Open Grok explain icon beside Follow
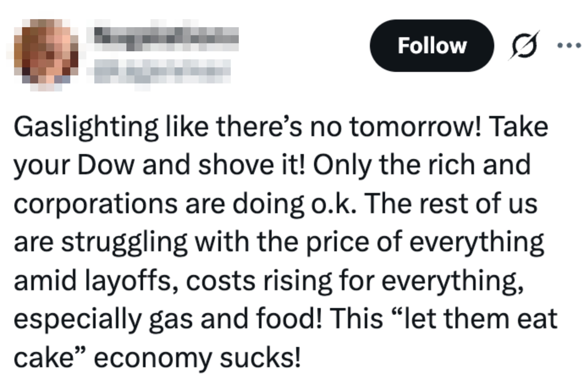This screenshot has height=388, width=588. coord(524,45)
